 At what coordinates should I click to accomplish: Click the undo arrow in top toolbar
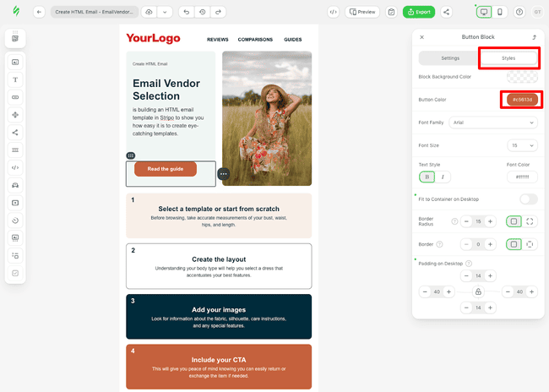[186, 12]
